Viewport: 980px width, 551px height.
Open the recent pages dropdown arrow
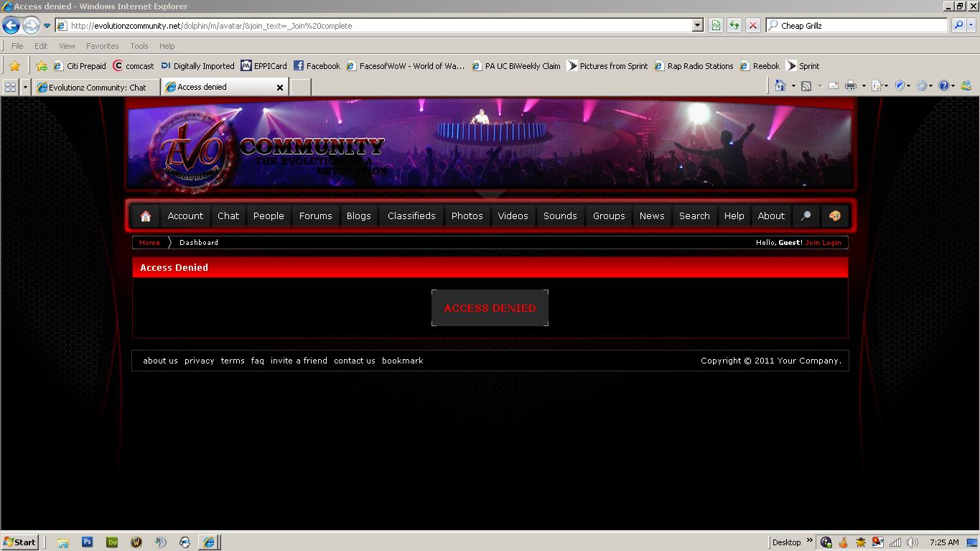click(47, 26)
